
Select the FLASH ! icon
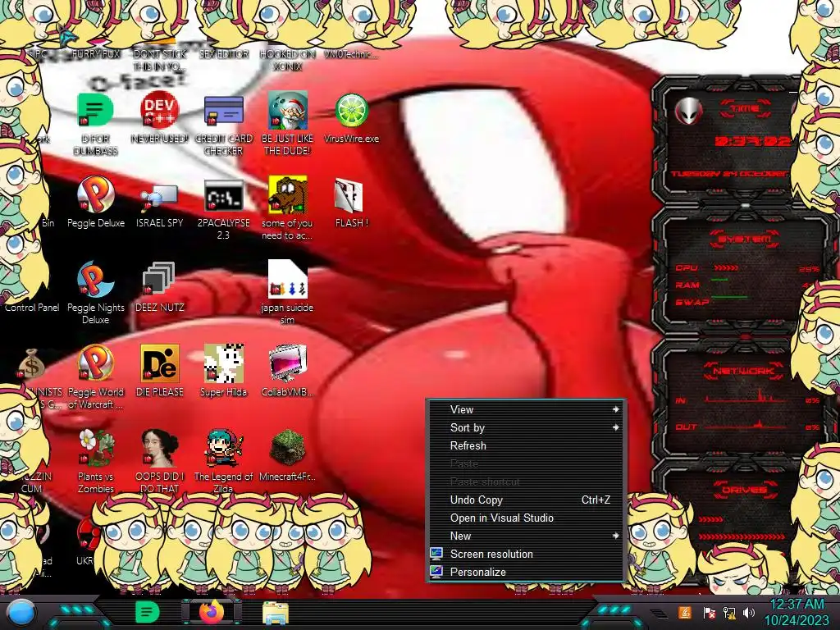point(349,195)
